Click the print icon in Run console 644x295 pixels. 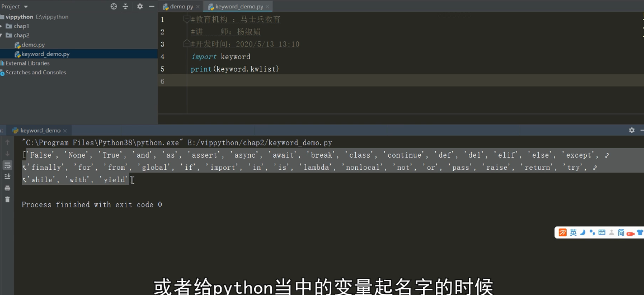[x=7, y=188]
